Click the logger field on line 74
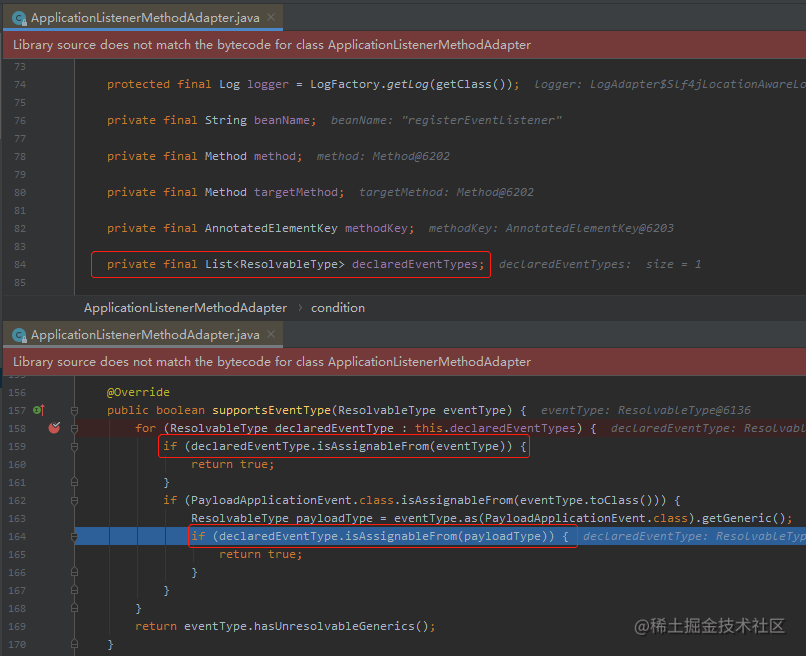The image size is (806, 656). pyautogui.click(x=268, y=84)
